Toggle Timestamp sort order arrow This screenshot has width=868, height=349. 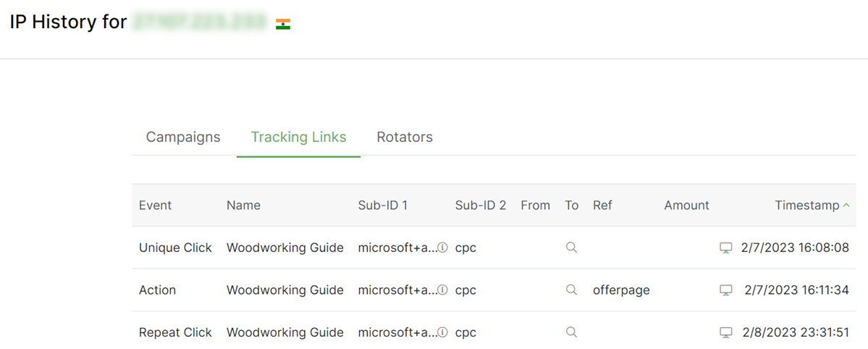pyautogui.click(x=846, y=206)
